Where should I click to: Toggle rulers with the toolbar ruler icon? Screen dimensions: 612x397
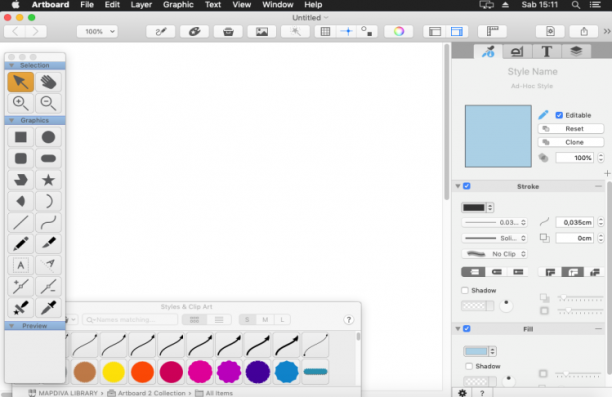pos(493,31)
